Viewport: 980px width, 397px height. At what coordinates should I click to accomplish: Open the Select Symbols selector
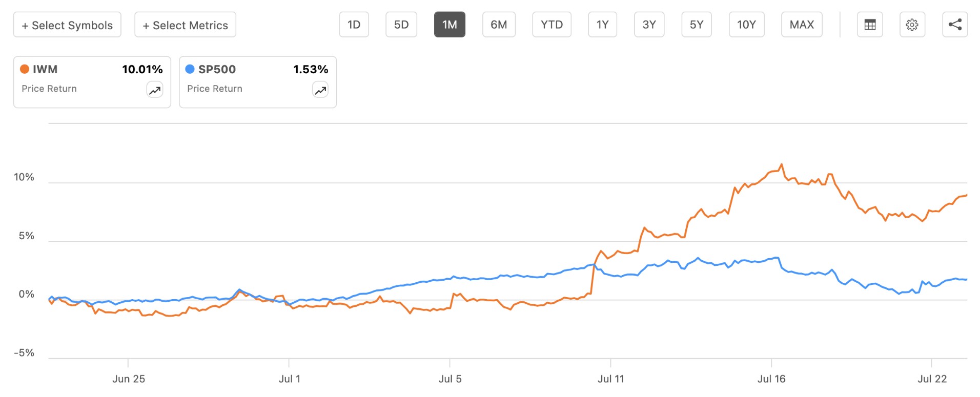click(67, 25)
